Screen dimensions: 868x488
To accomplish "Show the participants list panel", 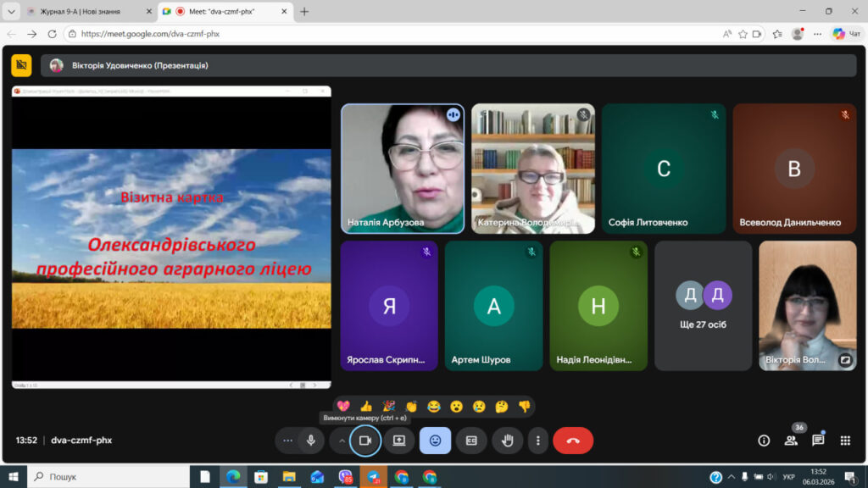I will tap(791, 441).
